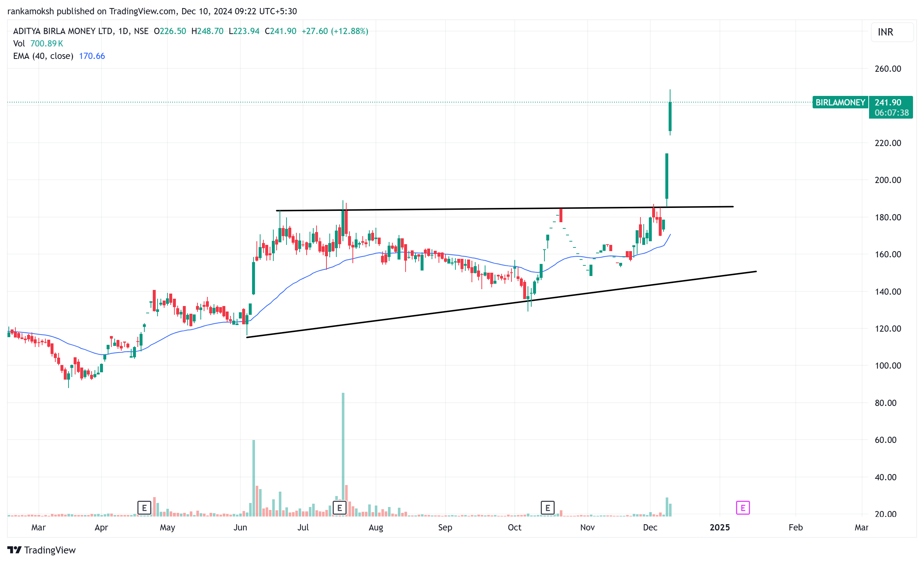This screenshot has width=924, height=563.
Task: Click the Feb label on time axis
Action: coord(795,527)
